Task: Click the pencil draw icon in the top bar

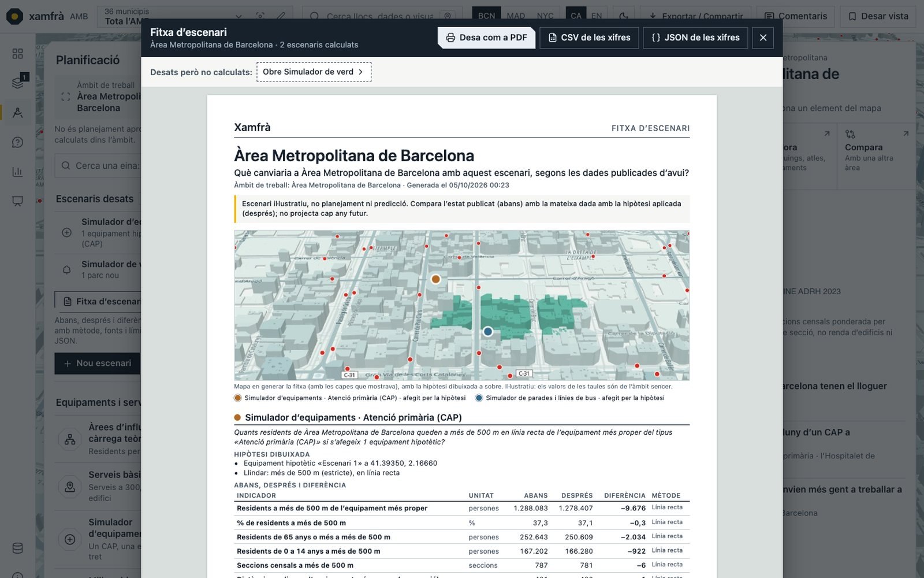Action: [x=281, y=16]
